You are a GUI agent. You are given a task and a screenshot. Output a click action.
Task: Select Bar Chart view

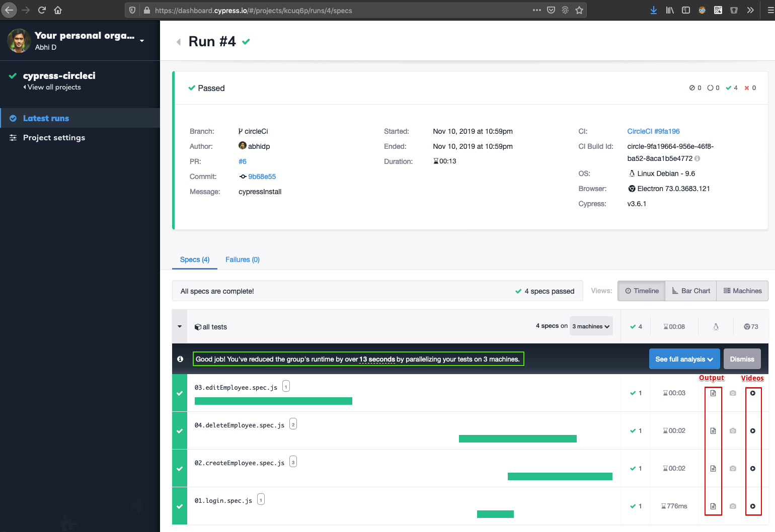691,291
